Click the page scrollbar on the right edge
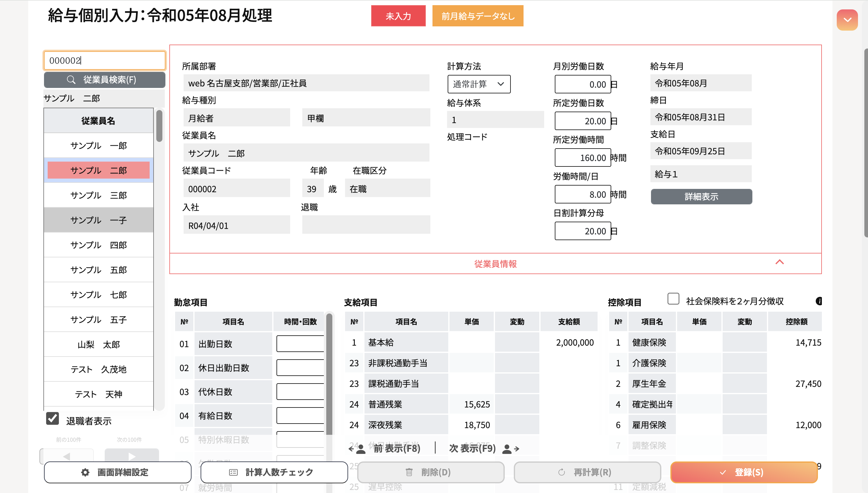This screenshot has width=868, height=493. pos(866,142)
